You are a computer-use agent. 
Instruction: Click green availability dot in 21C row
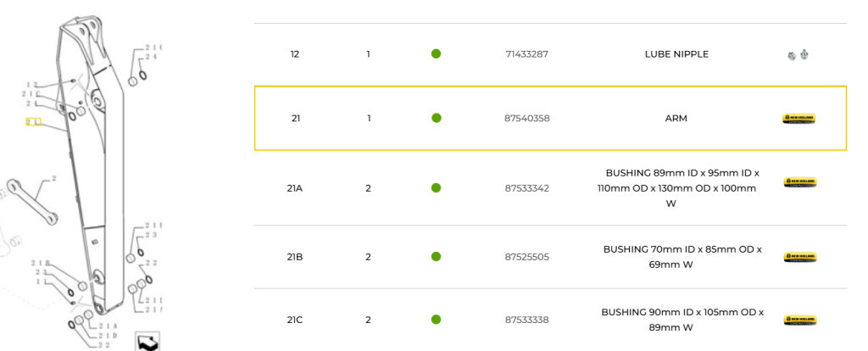(x=436, y=320)
